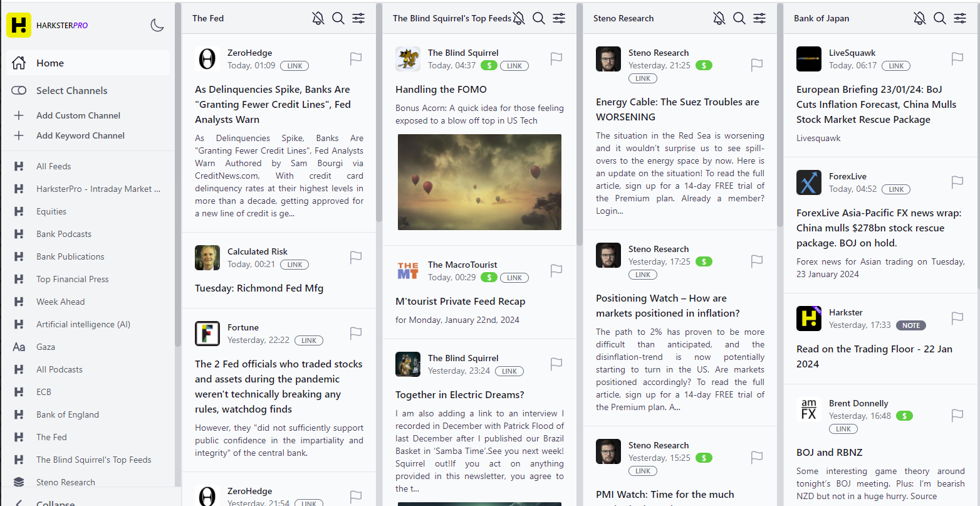
Task: Go to Home in sidebar
Action: pos(88,63)
